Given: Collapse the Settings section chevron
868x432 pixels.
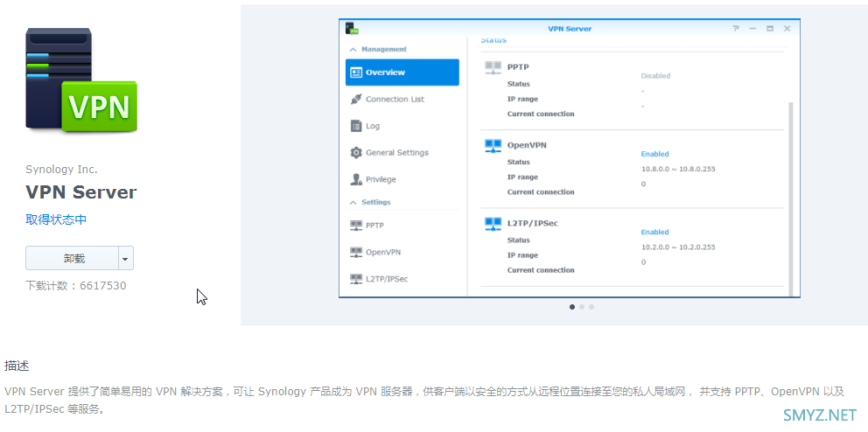Looking at the screenshot, I should pyautogui.click(x=353, y=203).
